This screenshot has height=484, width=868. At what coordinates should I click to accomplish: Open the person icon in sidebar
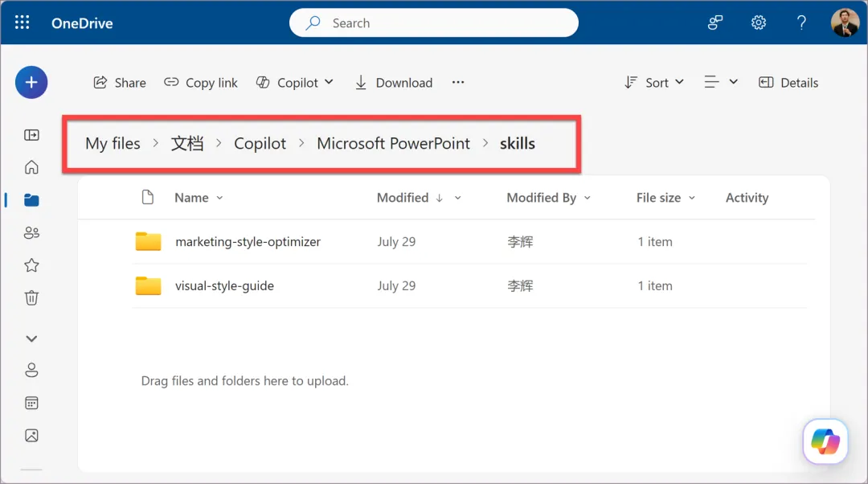(x=31, y=370)
